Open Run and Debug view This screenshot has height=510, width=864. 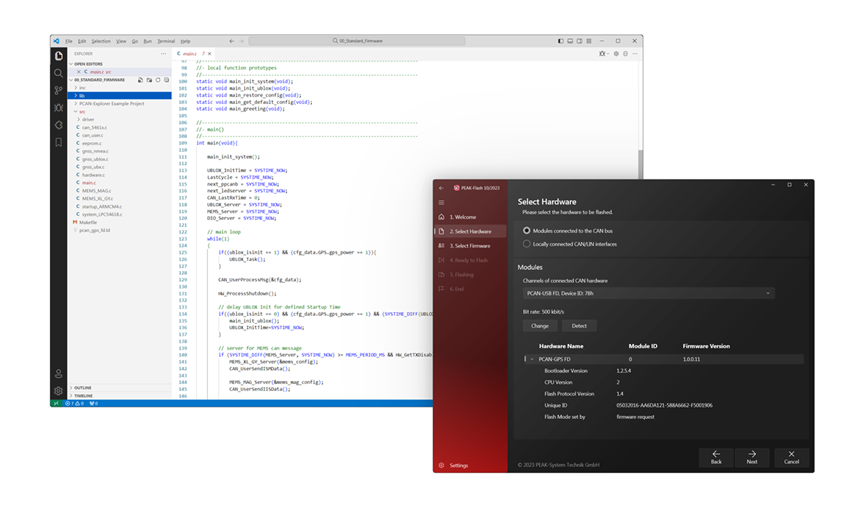pos(59,107)
